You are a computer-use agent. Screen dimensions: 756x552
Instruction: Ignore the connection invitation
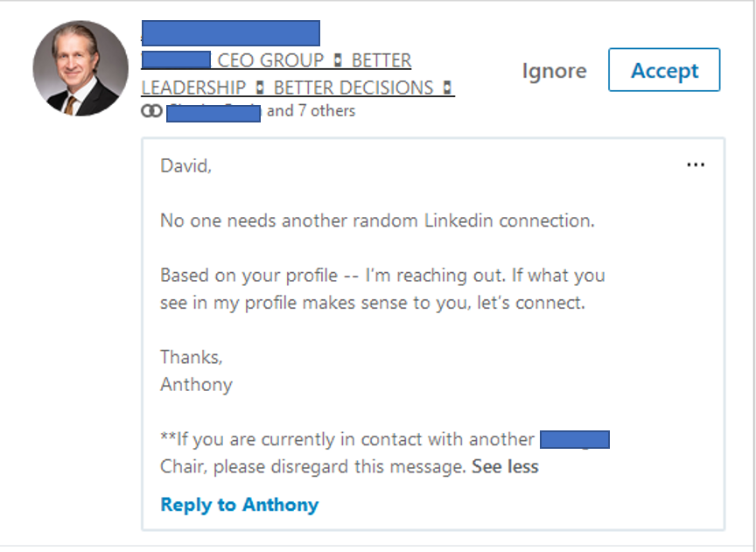coord(554,71)
